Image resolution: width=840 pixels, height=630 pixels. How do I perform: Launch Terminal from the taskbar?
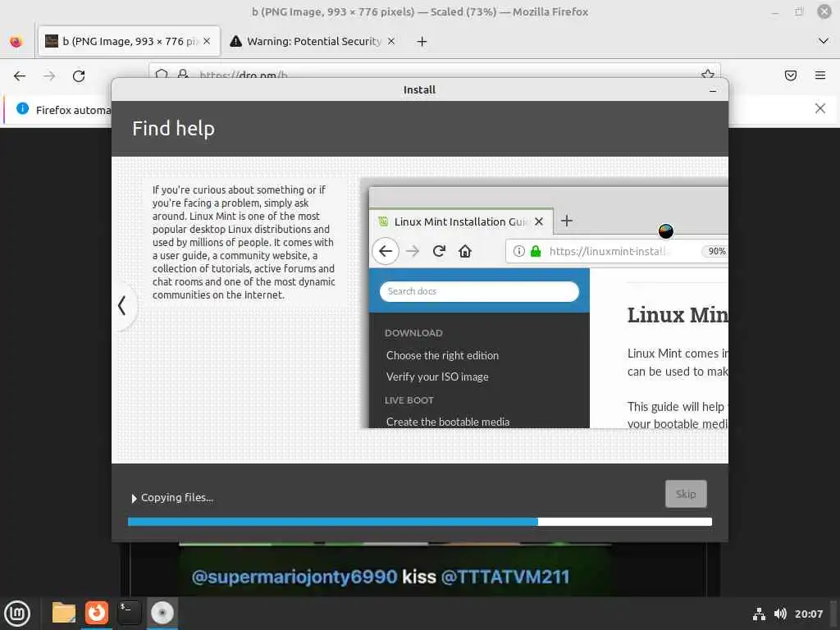[129, 613]
